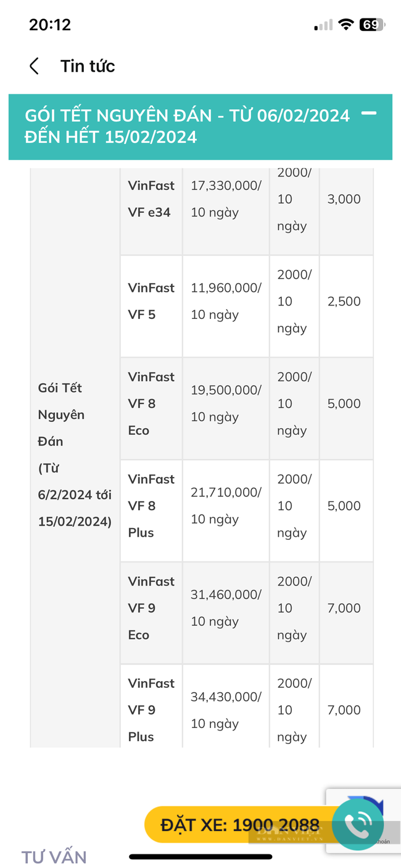401x868 pixels.
Task: Tap the battery indicator icon
Action: (372, 25)
